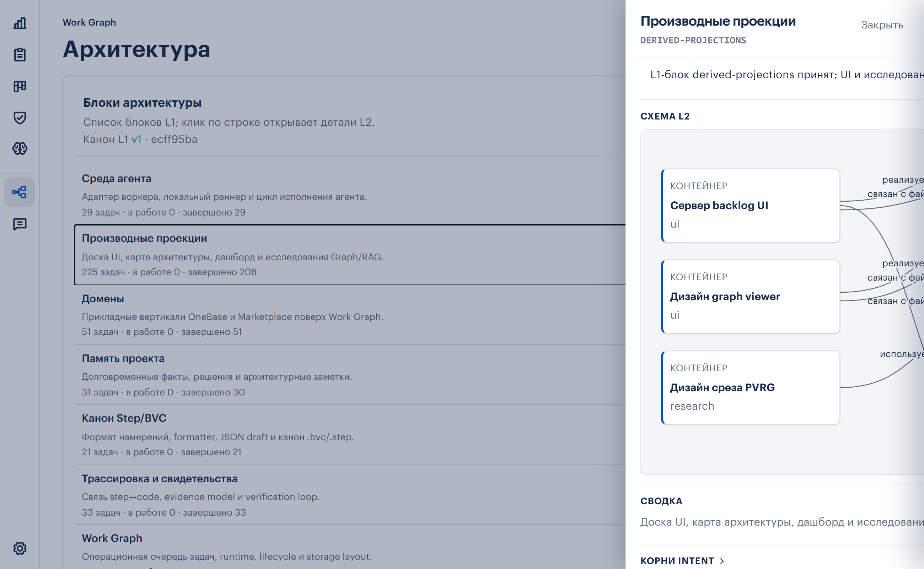Open the shield checkmark icon in sidebar
Viewport: 924px width, 569px height.
pos(20,117)
